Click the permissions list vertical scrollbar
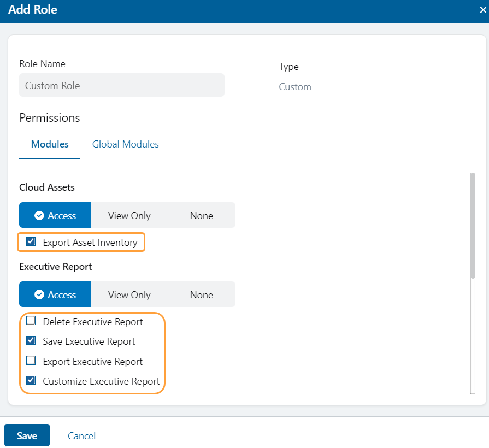Image resolution: width=489 pixels, height=448 pixels. click(473, 227)
